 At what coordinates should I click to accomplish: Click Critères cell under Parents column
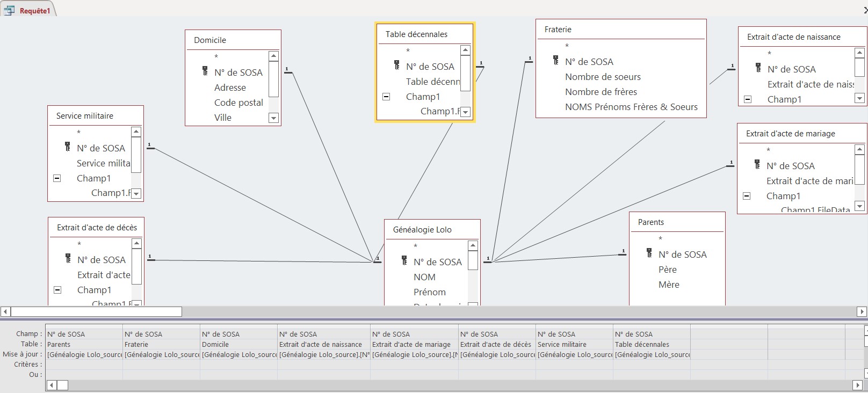click(x=84, y=365)
